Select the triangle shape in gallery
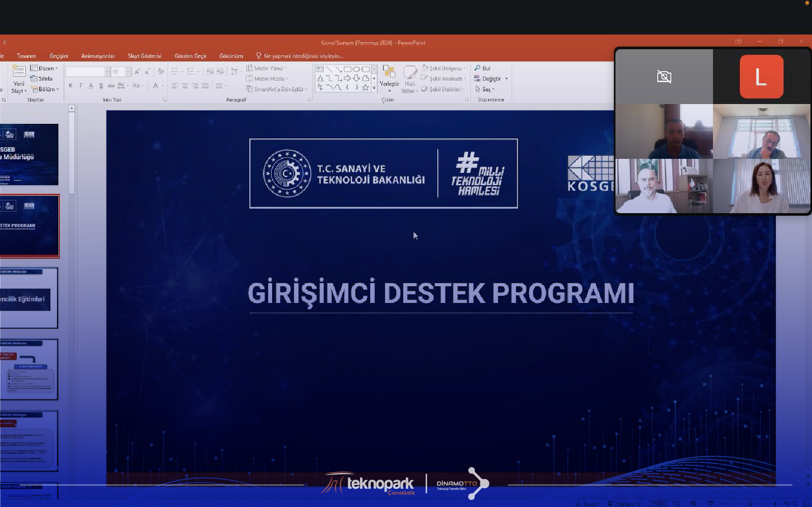The height and width of the screenshot is (507, 812). click(x=320, y=78)
